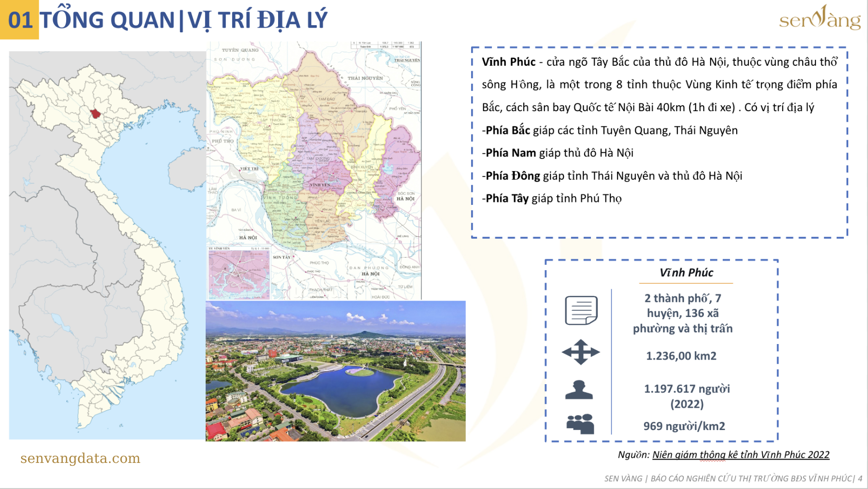The width and height of the screenshot is (868, 489).
Task: Select the Vĩnh Phúc province detail map
Action: pos(314,170)
